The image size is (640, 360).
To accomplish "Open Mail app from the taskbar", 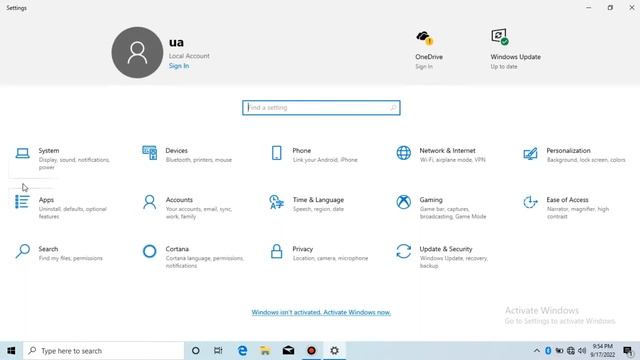I will [288, 351].
